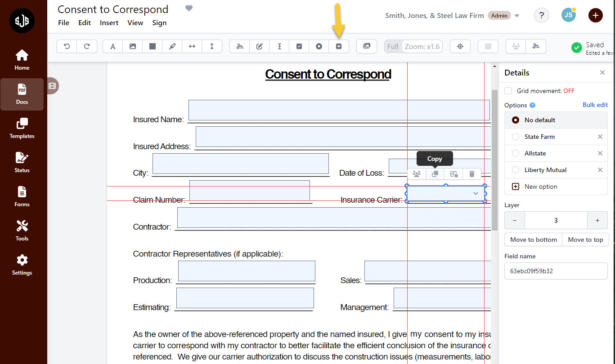
Task: Select the Zoom: x1.6 toggle
Action: coord(422,47)
